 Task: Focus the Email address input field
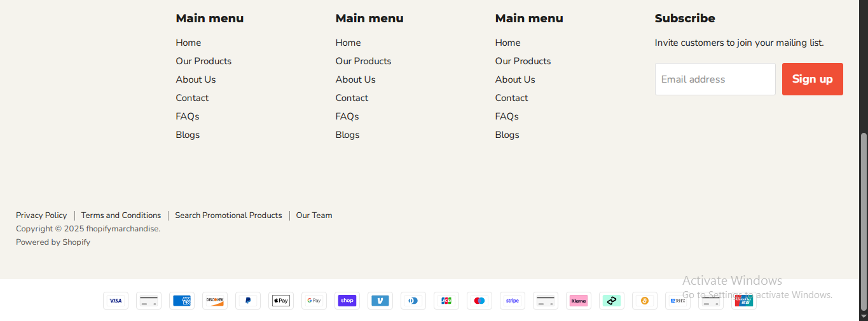coord(715,79)
